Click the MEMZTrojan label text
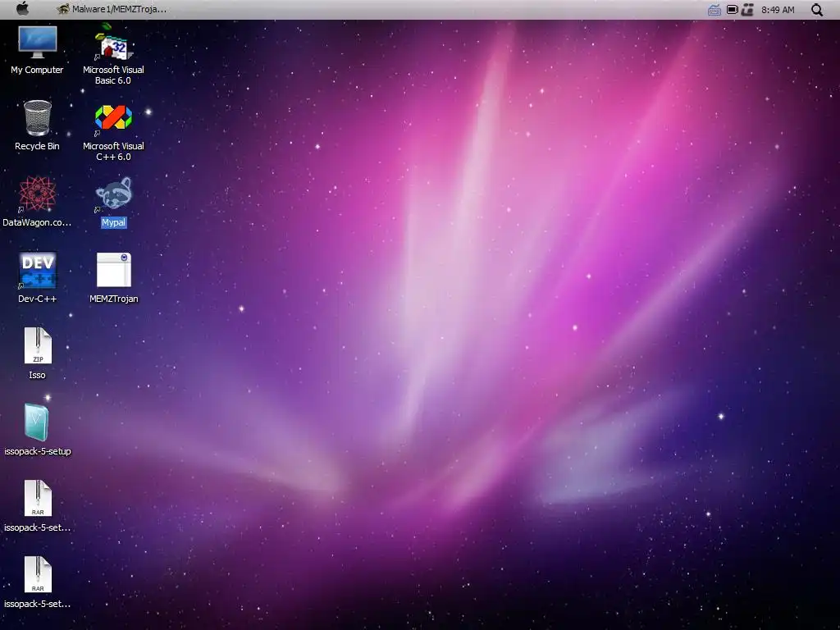This screenshot has width=840, height=630. click(x=113, y=299)
